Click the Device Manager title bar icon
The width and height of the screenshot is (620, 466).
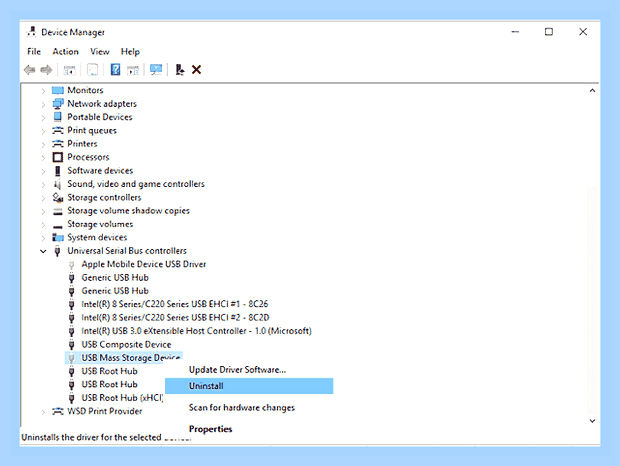click(32, 32)
